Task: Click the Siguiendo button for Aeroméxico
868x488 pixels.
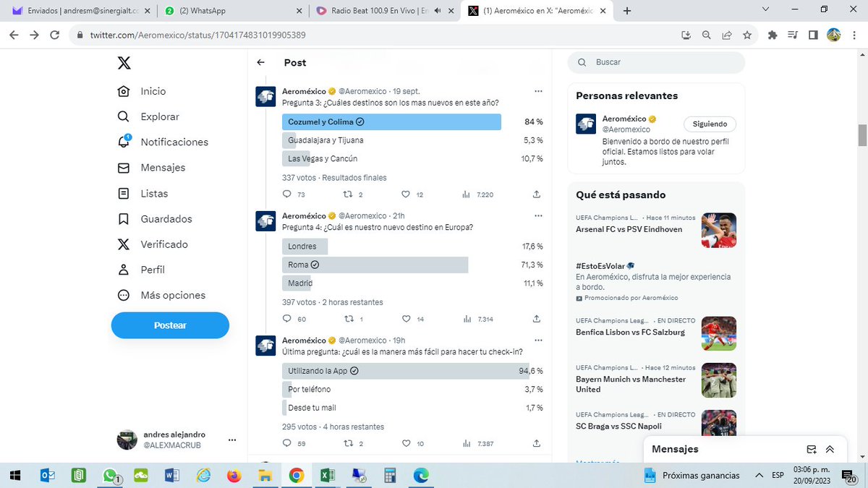Action: (710, 124)
